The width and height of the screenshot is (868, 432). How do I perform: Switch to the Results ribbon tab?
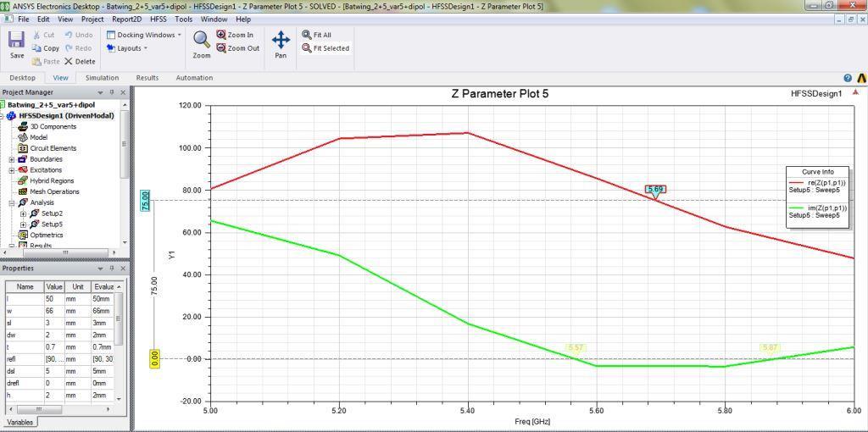pos(147,78)
